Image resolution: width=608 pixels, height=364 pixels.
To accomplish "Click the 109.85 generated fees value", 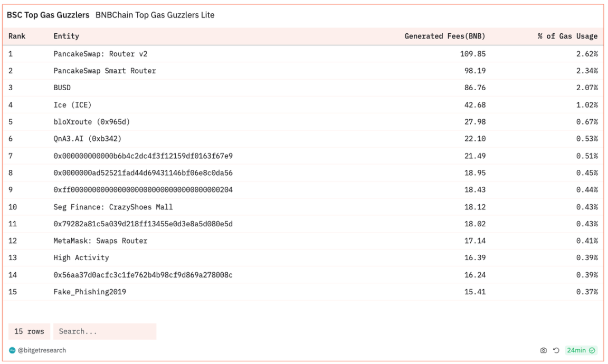I will click(473, 54).
